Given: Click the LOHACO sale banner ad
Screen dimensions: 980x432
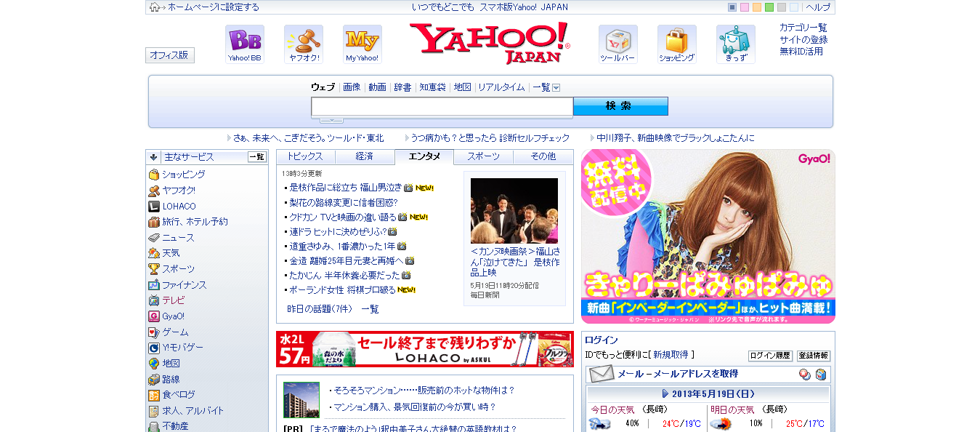Looking at the screenshot, I should [425, 349].
